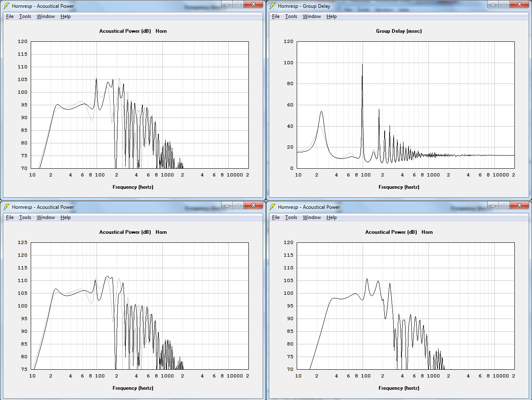The image size is (532, 400).
Task: Click the 10000 x-axis label in Group Delay chart
Action: coord(501,175)
